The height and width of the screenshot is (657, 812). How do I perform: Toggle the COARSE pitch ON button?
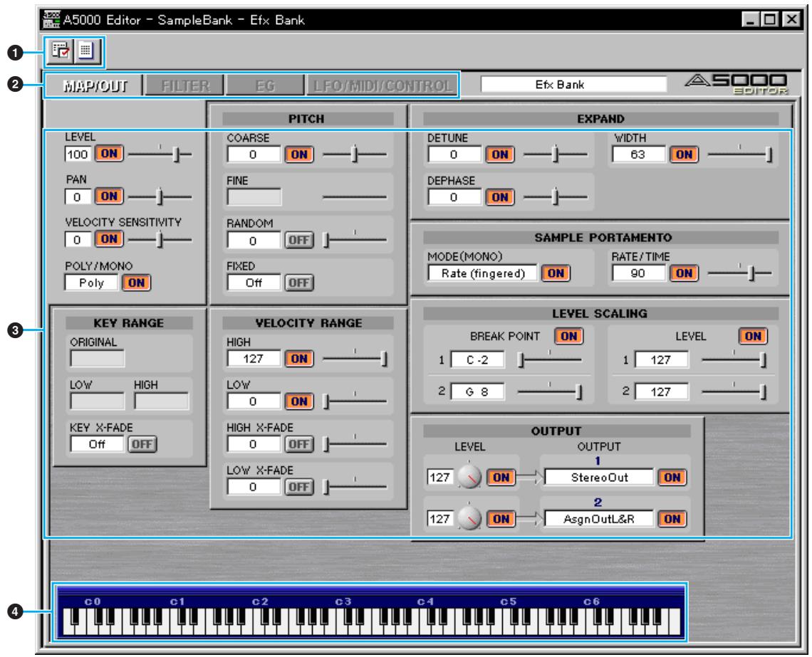click(x=299, y=154)
